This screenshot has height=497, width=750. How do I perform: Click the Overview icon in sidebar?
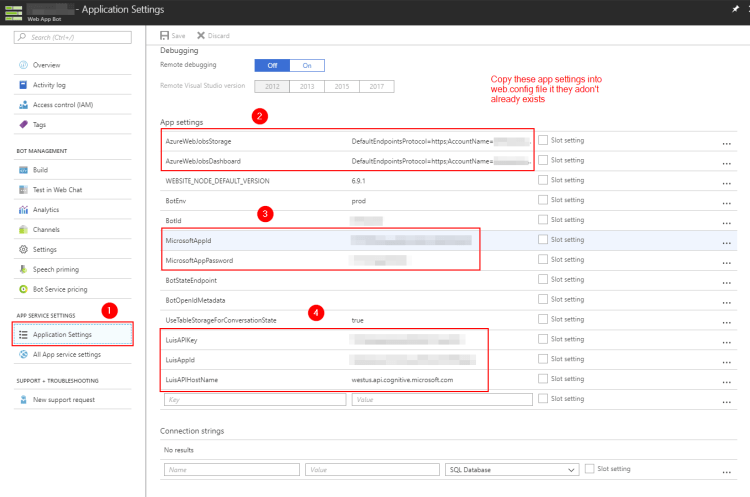pyautogui.click(x=23, y=65)
